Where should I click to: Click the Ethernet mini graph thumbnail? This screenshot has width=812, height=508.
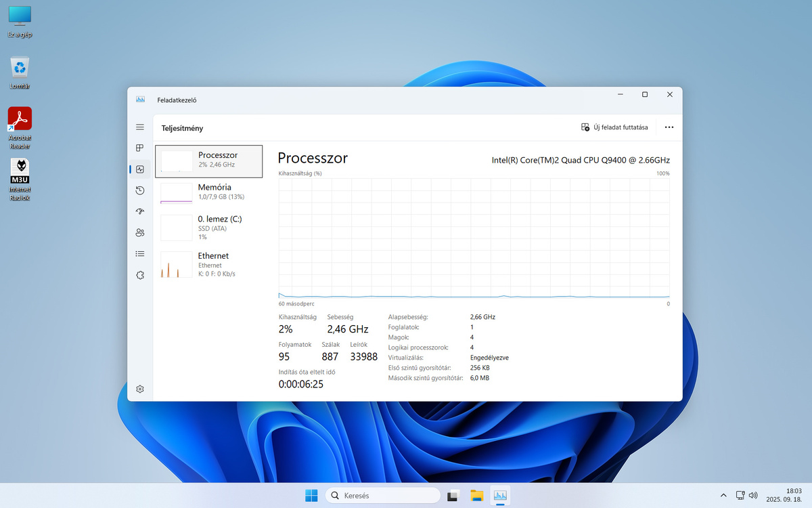click(177, 264)
